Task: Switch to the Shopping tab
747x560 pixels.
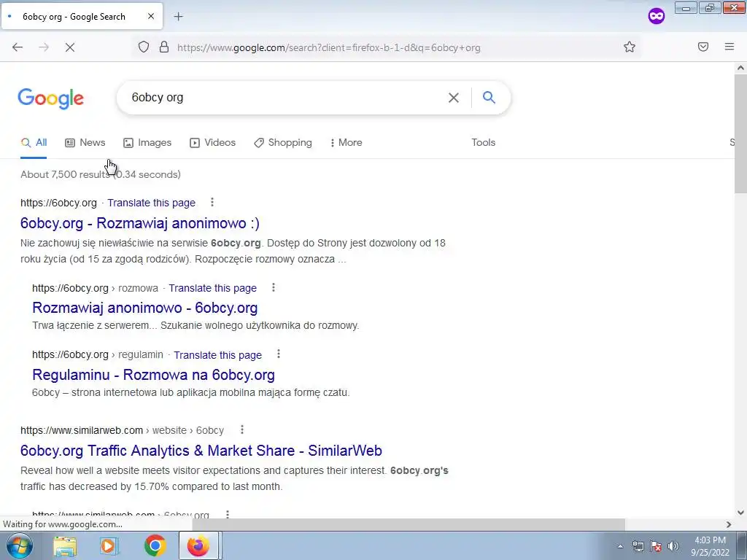Action: (283, 142)
